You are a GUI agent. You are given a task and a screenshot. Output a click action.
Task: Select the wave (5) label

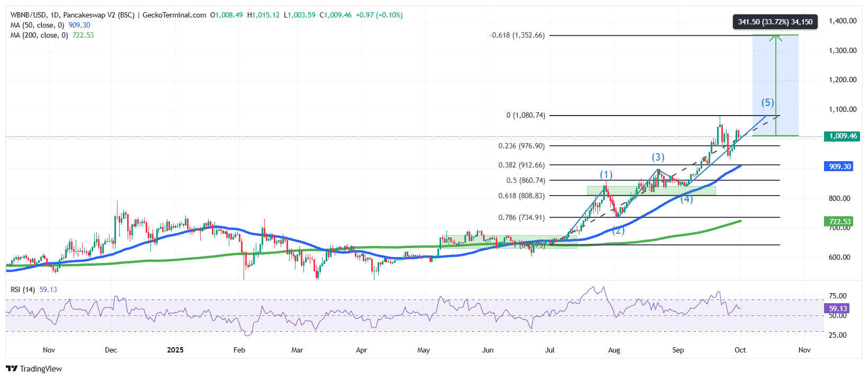pyautogui.click(x=767, y=102)
